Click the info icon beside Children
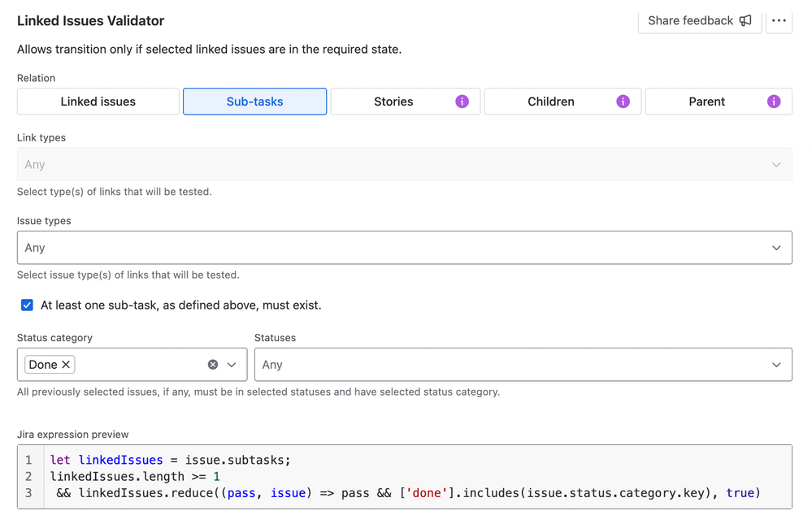 (623, 102)
